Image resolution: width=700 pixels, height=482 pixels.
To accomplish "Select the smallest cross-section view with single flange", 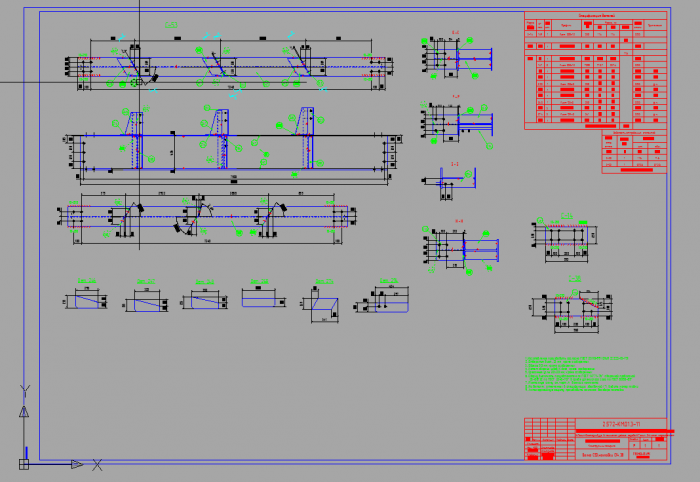I will (x=451, y=182).
